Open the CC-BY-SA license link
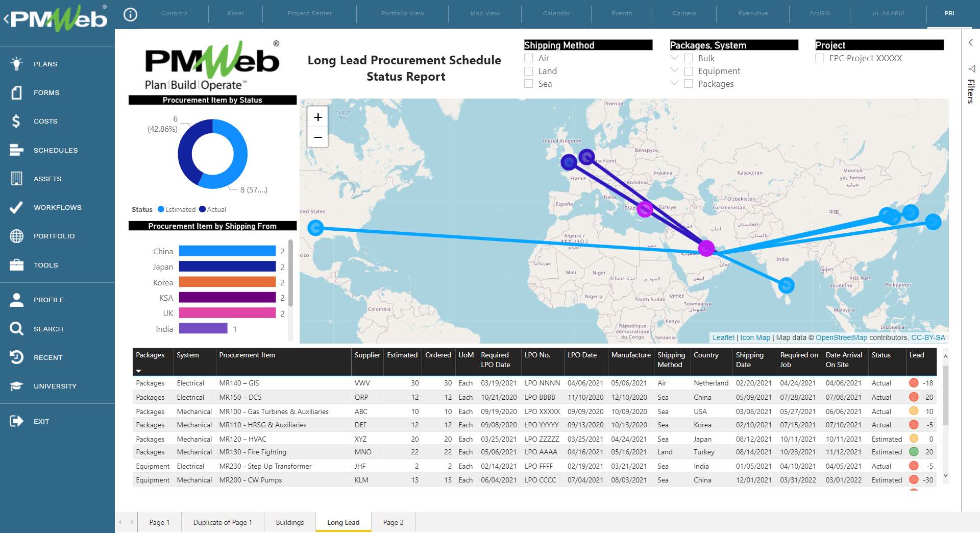The width and height of the screenshot is (980, 533). click(x=928, y=337)
